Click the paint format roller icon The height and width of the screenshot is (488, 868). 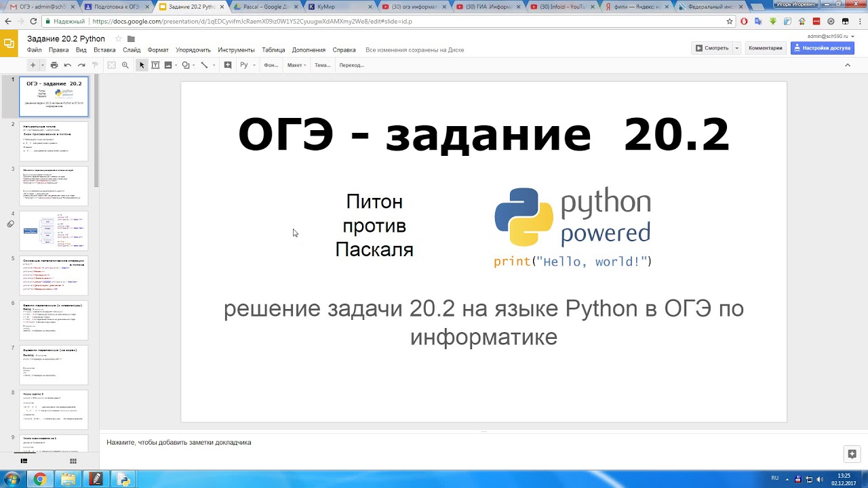[95, 65]
